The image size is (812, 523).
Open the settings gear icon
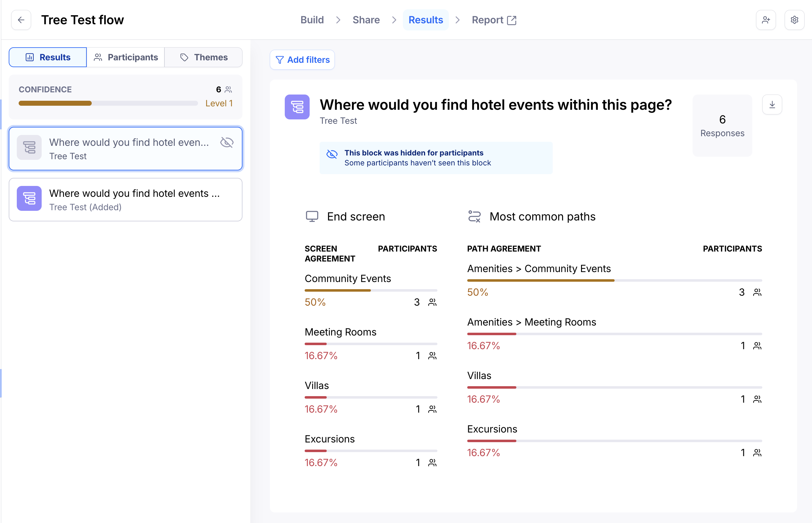pyautogui.click(x=794, y=20)
